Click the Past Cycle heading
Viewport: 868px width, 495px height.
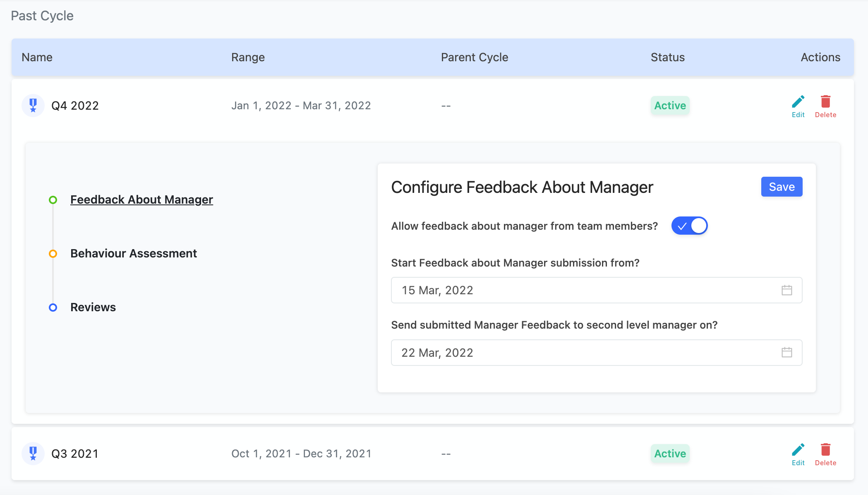pos(42,16)
